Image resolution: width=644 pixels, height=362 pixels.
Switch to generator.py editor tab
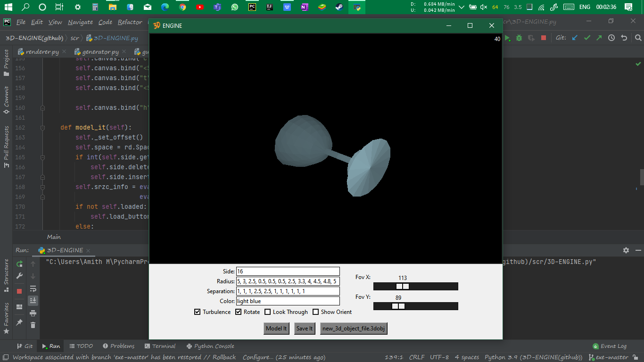coord(100,52)
